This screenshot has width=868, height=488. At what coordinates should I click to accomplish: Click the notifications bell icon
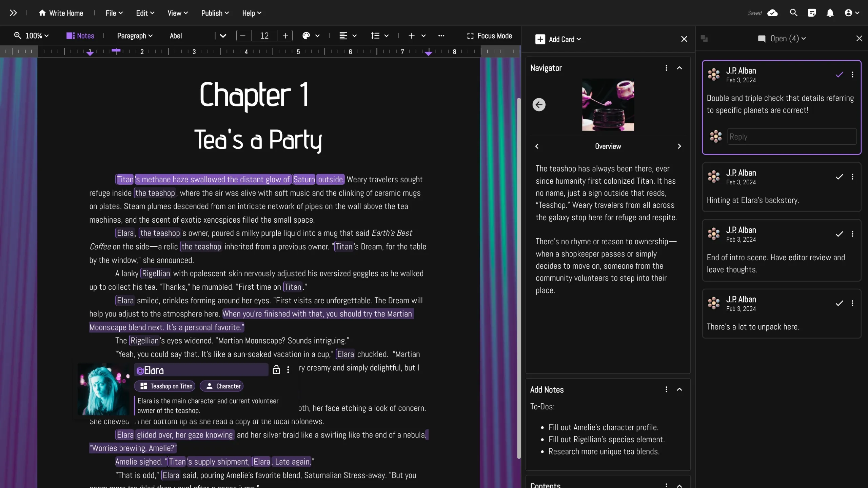[x=830, y=13]
